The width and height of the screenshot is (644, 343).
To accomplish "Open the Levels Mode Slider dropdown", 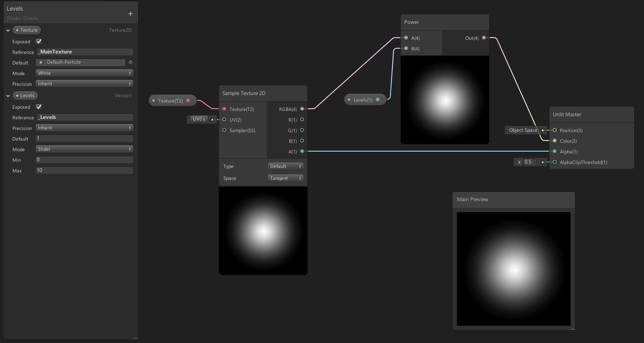I will click(84, 149).
